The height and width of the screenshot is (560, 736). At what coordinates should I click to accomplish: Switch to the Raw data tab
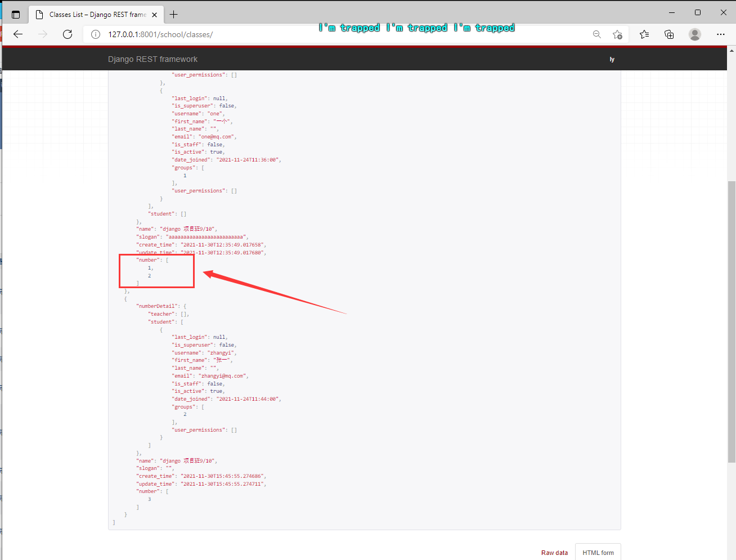click(x=554, y=553)
